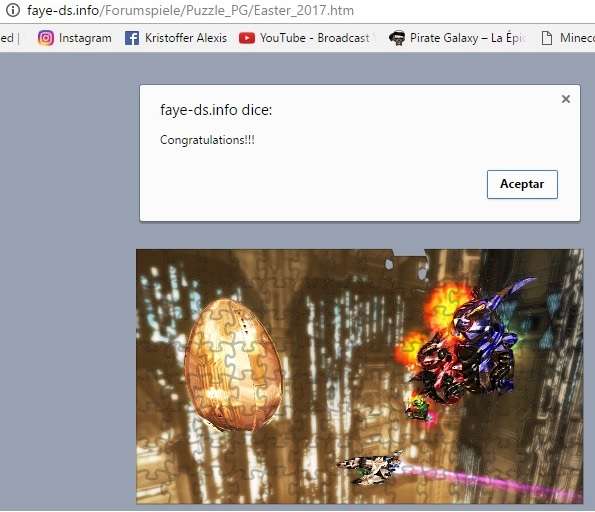Open the Instagram bookmark label
595x512 pixels.
coord(85,38)
